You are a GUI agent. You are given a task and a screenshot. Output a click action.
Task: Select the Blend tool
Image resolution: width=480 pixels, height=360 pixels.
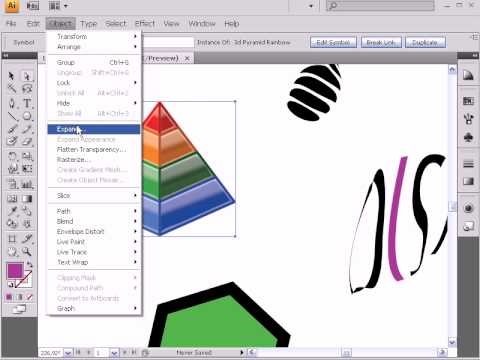[x=27, y=211]
